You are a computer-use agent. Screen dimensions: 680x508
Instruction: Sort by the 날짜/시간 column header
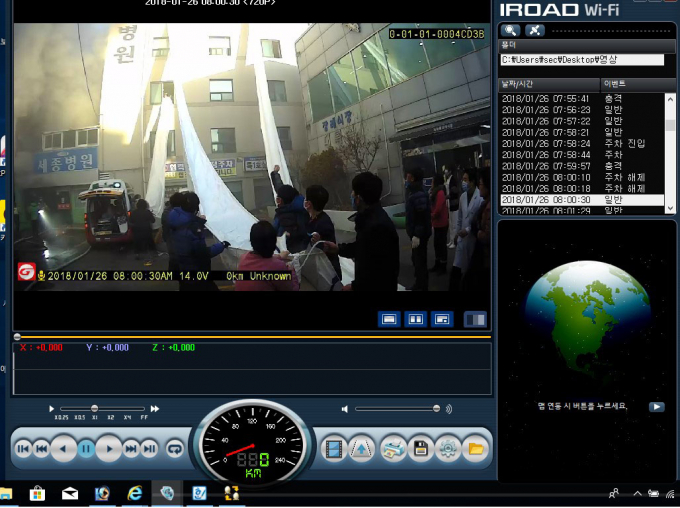[x=549, y=84]
